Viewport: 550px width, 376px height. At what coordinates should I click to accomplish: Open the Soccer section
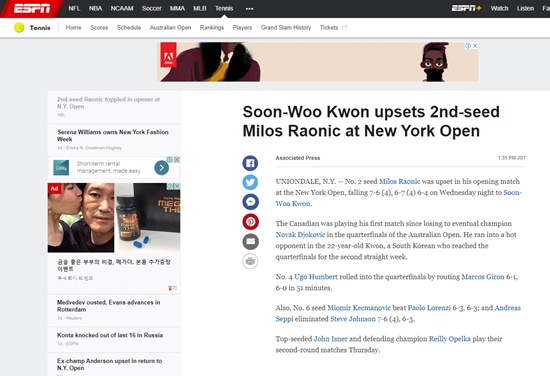click(x=152, y=8)
